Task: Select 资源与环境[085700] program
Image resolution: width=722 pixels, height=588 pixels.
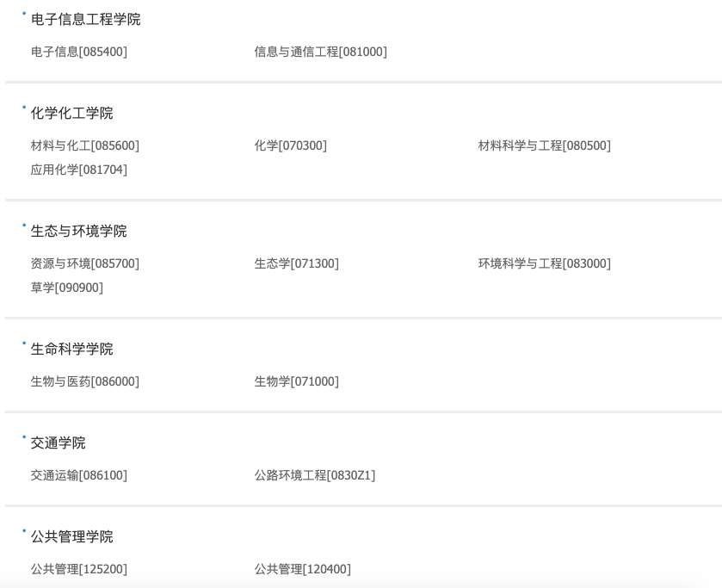Action: pyautogui.click(x=84, y=263)
